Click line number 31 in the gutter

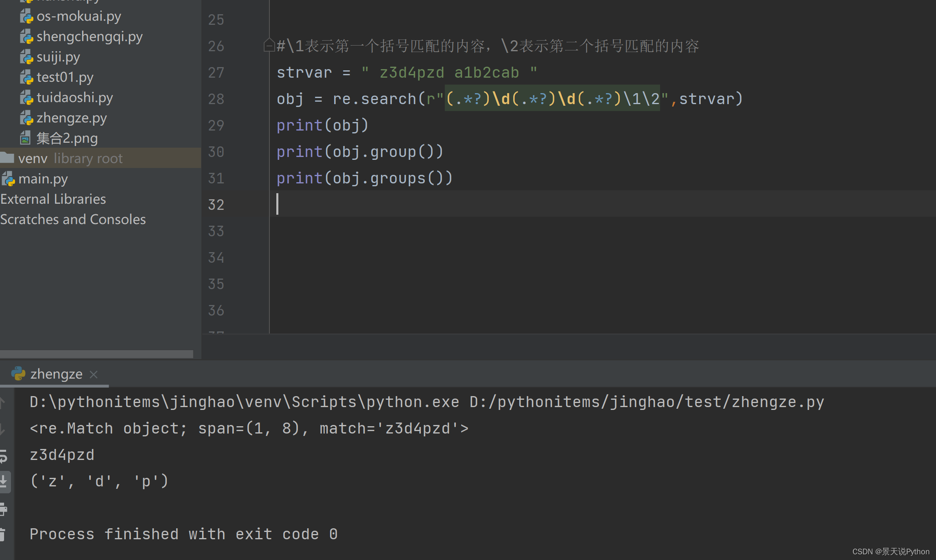(x=216, y=178)
